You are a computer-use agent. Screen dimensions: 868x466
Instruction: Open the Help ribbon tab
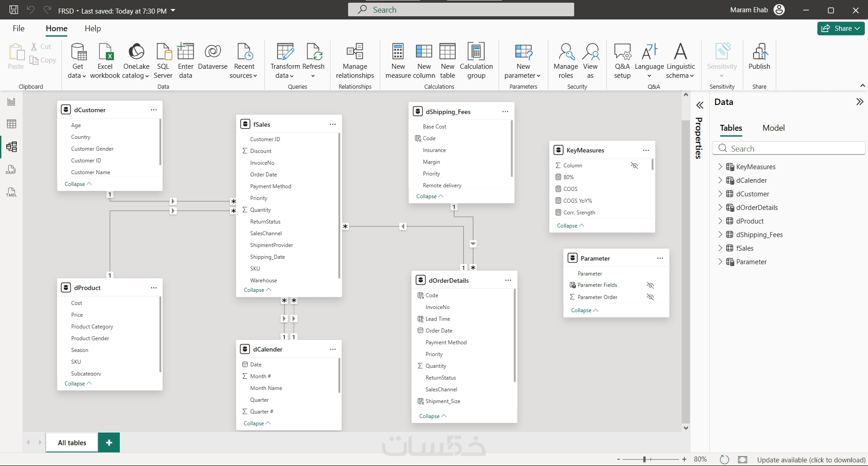[x=93, y=29]
